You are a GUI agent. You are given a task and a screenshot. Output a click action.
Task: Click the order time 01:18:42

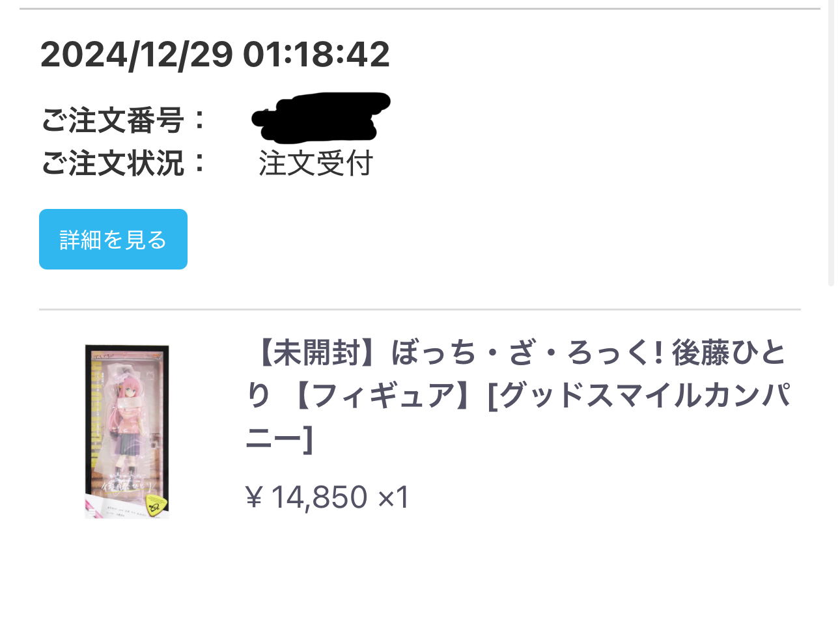click(316, 54)
